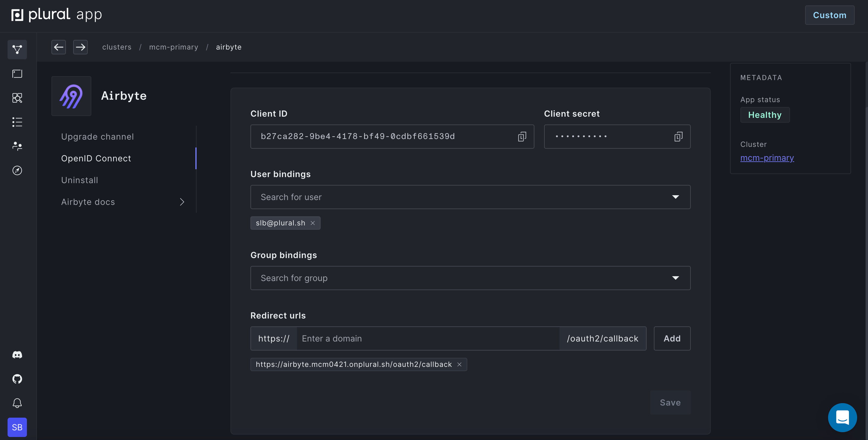Screen dimensions: 868x440
Task: Open the chat support bubble
Action: click(x=842, y=417)
